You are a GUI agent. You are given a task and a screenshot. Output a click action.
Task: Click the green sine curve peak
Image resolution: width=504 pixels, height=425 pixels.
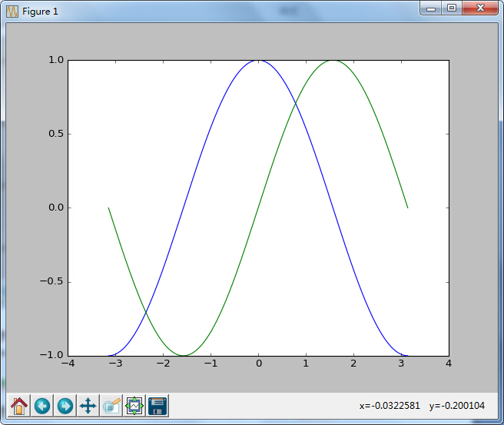(x=333, y=61)
